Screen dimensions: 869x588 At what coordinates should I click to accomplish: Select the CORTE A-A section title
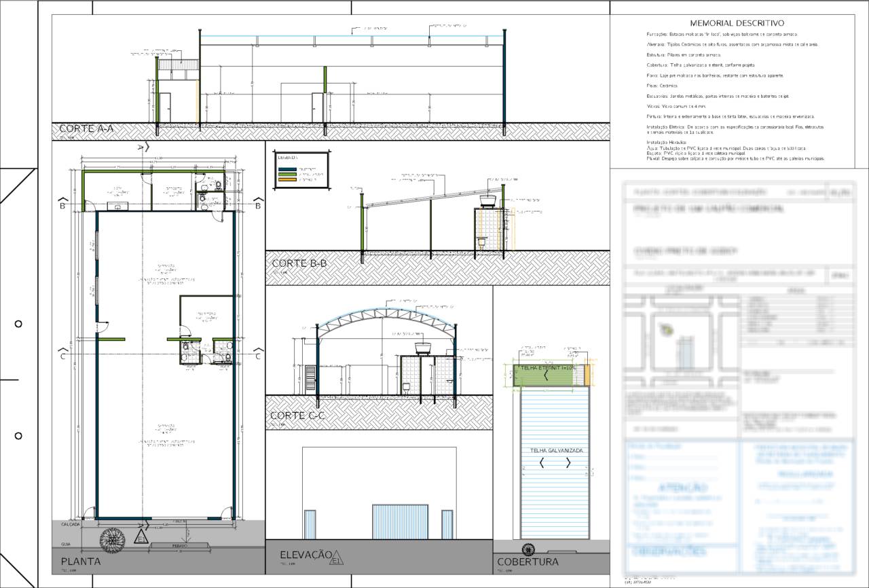point(86,128)
